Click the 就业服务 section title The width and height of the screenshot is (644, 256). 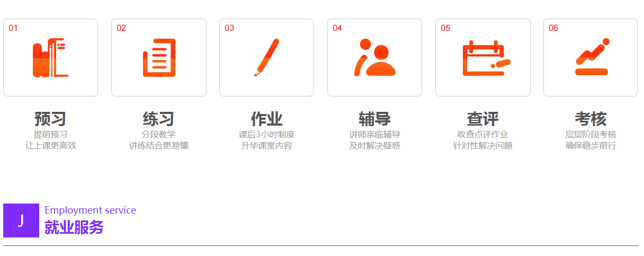(74, 227)
